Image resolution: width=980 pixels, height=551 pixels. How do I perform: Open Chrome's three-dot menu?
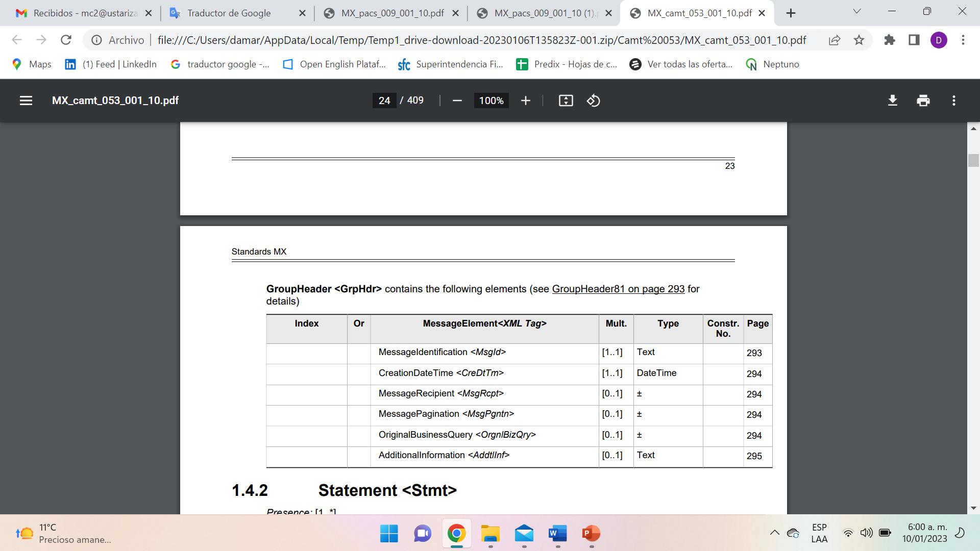coord(963,40)
